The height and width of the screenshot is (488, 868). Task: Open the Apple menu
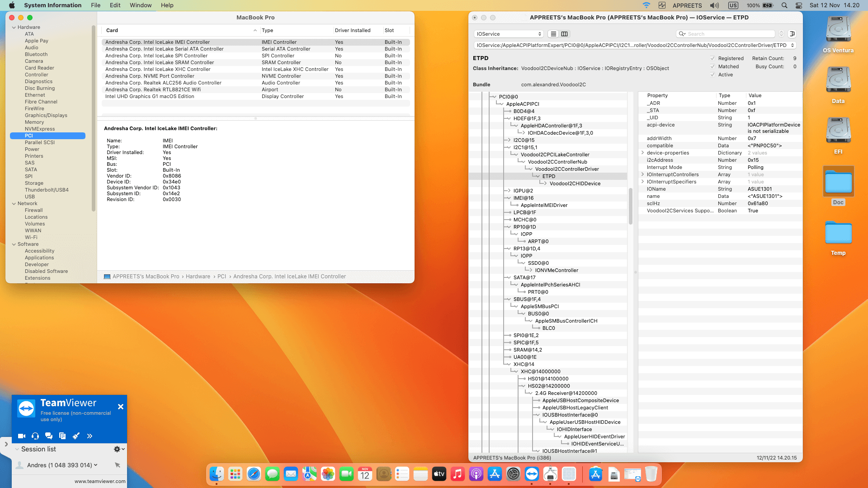click(12, 5)
